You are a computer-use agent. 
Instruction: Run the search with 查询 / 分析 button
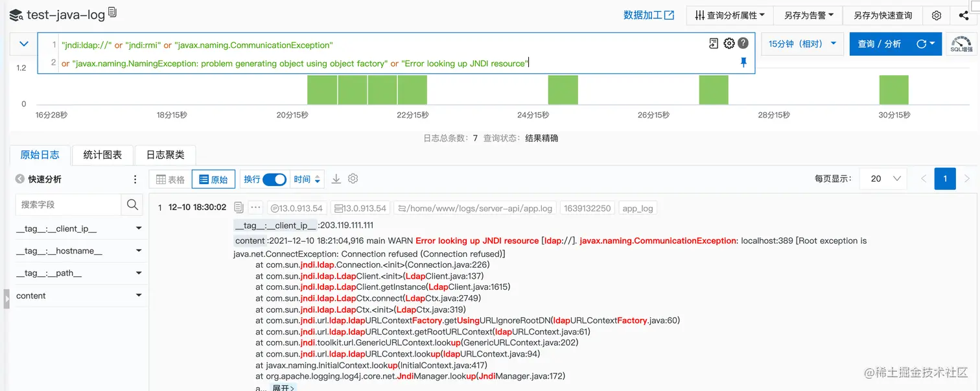pos(880,44)
